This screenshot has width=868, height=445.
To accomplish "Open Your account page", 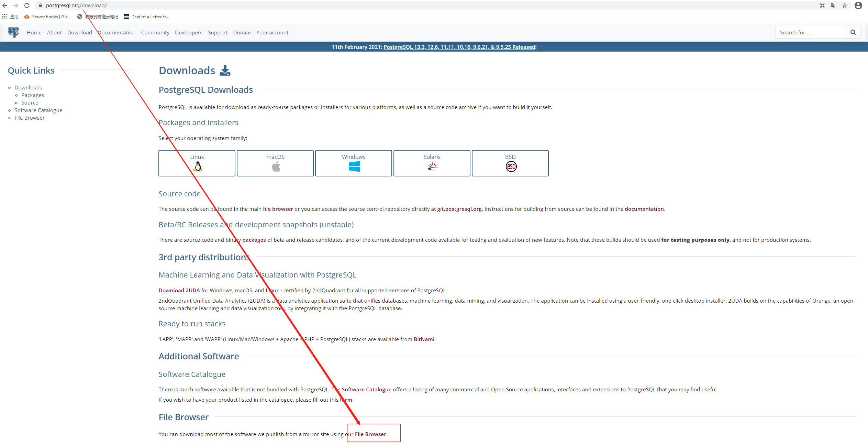I will click(x=272, y=32).
